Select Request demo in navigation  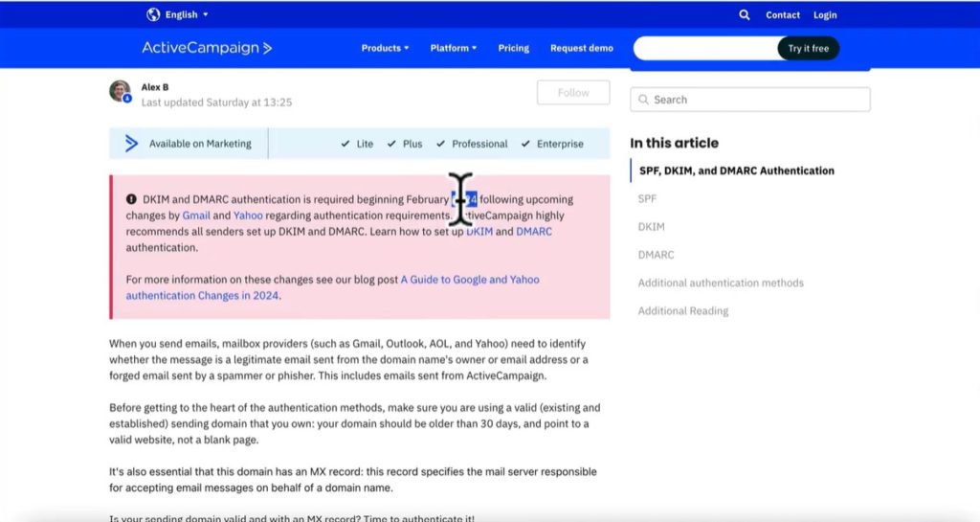point(581,48)
